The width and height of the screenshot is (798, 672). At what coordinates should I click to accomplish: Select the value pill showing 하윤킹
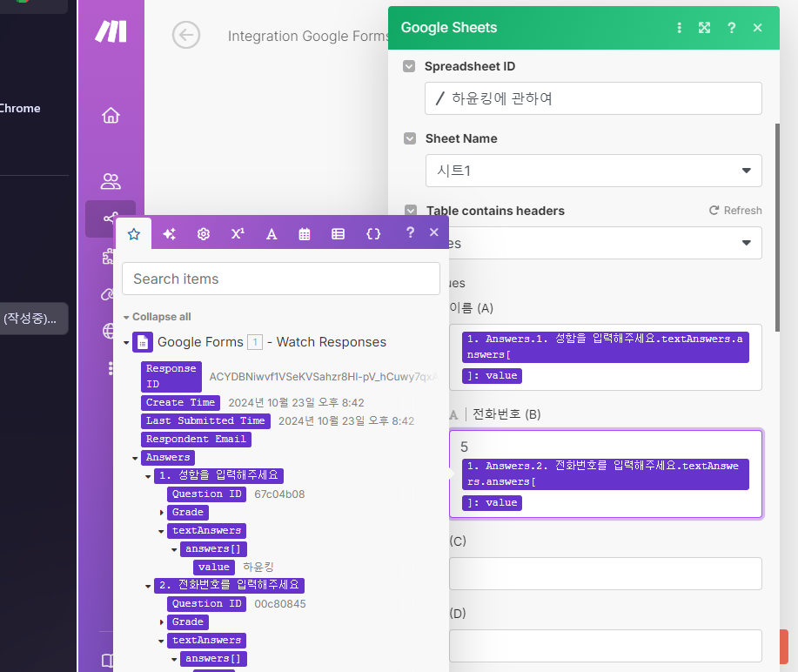[214, 568]
